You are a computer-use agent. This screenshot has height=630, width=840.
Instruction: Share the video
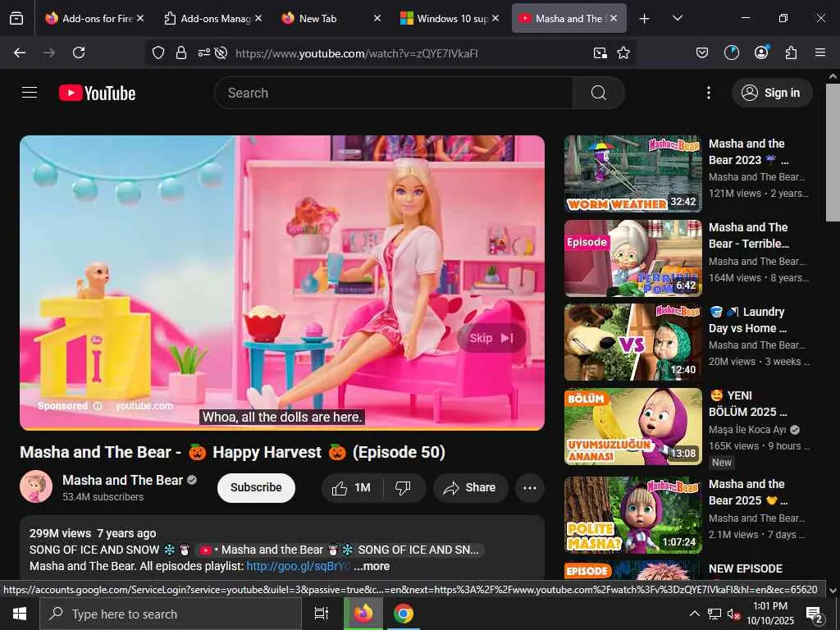(x=470, y=488)
